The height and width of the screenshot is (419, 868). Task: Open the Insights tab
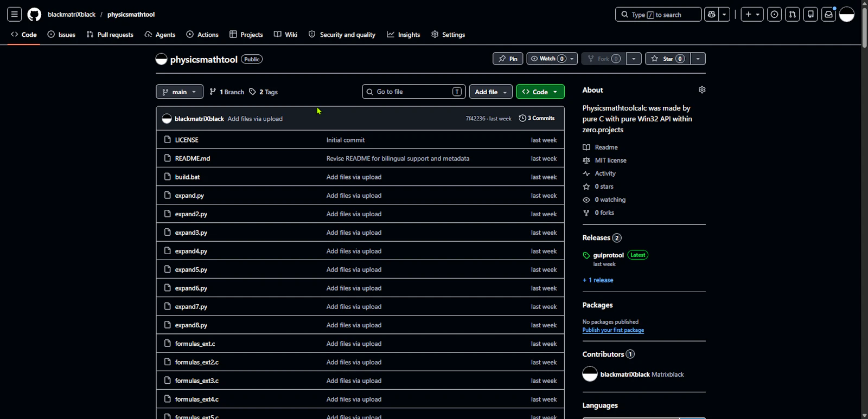(x=404, y=35)
